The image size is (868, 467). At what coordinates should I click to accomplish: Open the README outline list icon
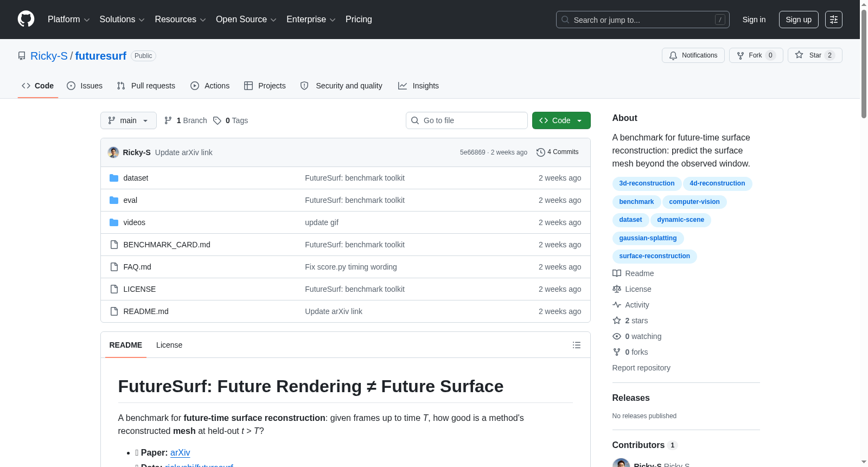pos(577,345)
